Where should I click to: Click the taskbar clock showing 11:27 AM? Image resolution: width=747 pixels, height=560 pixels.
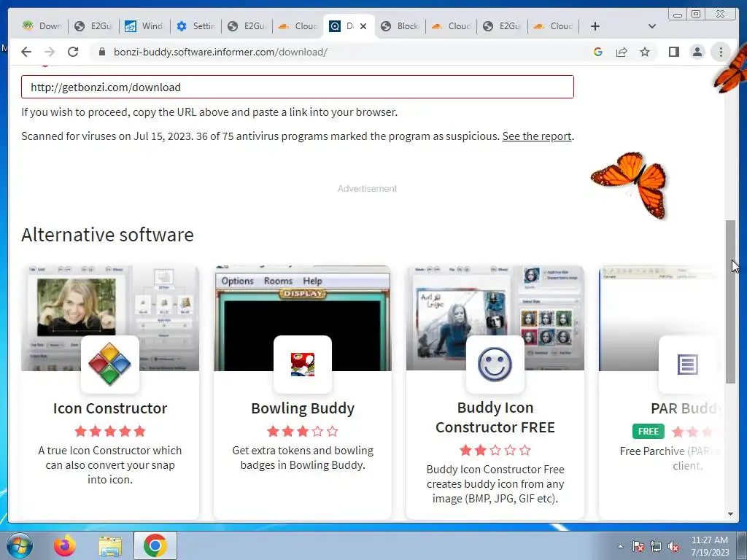click(710, 545)
